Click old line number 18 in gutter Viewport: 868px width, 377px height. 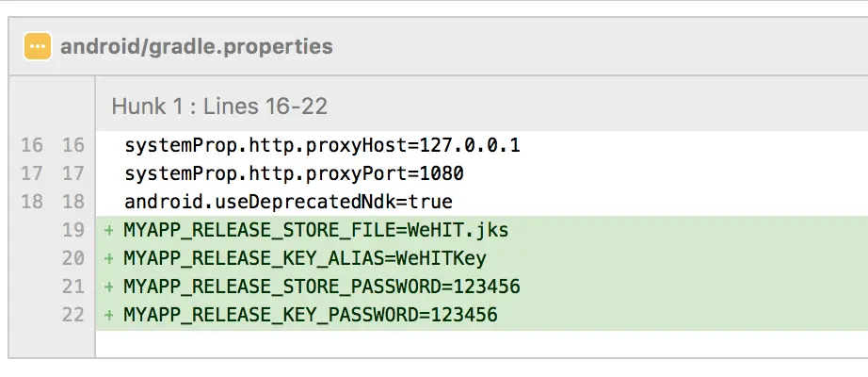(x=32, y=202)
